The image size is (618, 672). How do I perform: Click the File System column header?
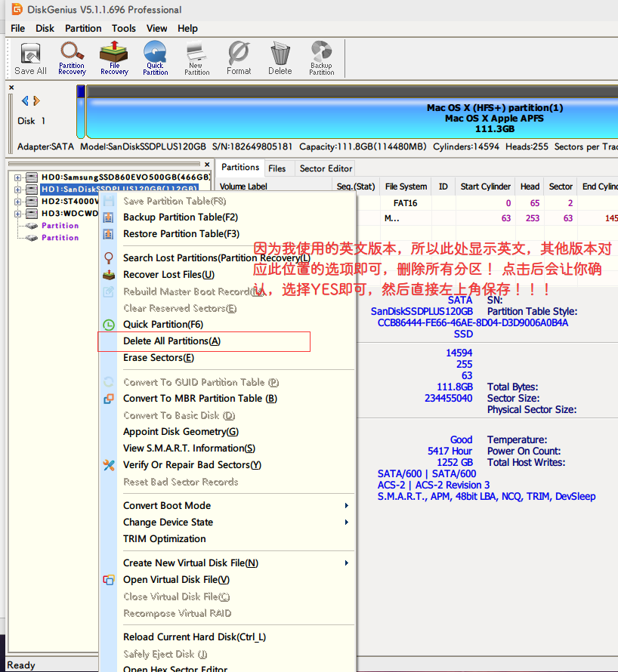[x=406, y=186]
